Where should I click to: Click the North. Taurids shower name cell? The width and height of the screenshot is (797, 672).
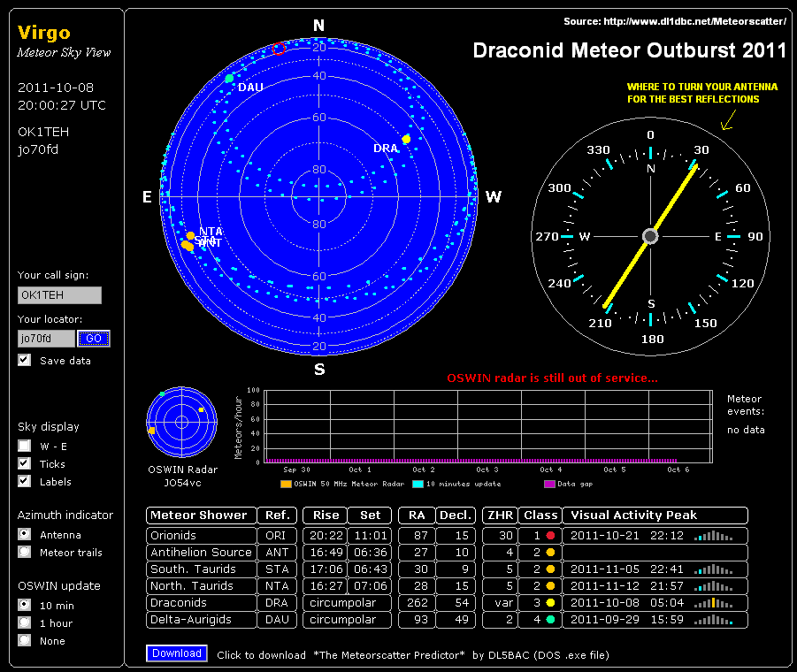pos(202,585)
